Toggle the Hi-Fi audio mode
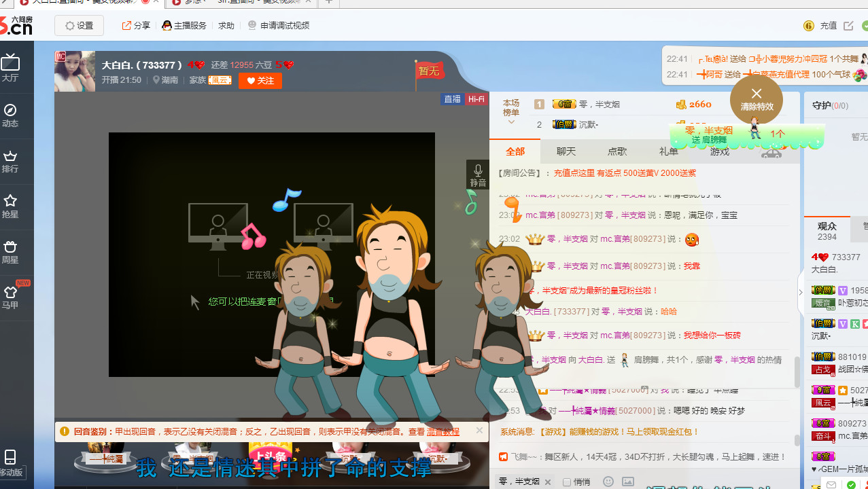868x489 pixels. click(x=476, y=99)
